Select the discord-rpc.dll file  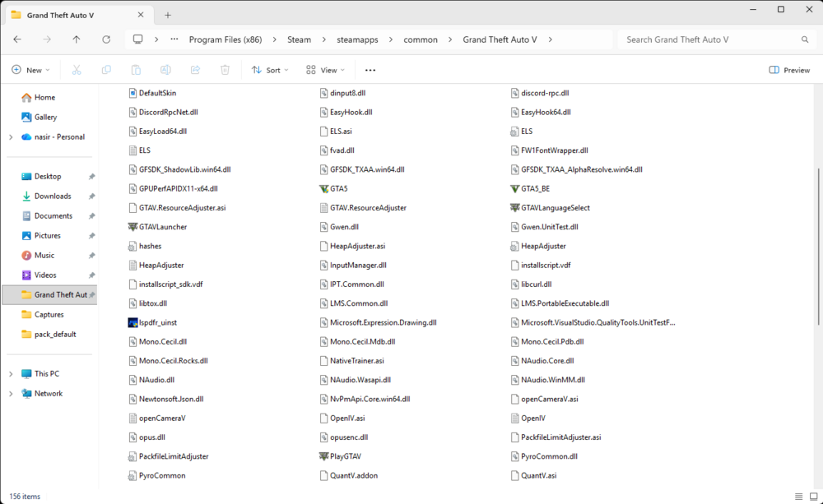[540, 93]
